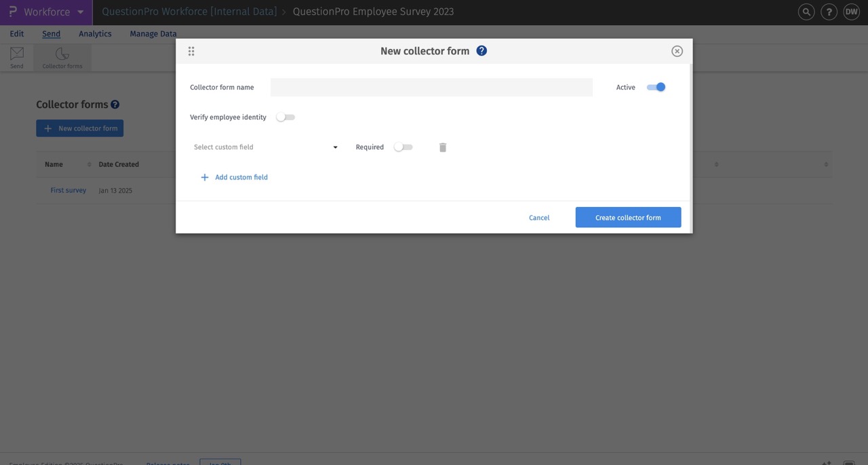Viewport: 868px width, 465px height.
Task: Click the Collector form name input field
Action: 431,87
